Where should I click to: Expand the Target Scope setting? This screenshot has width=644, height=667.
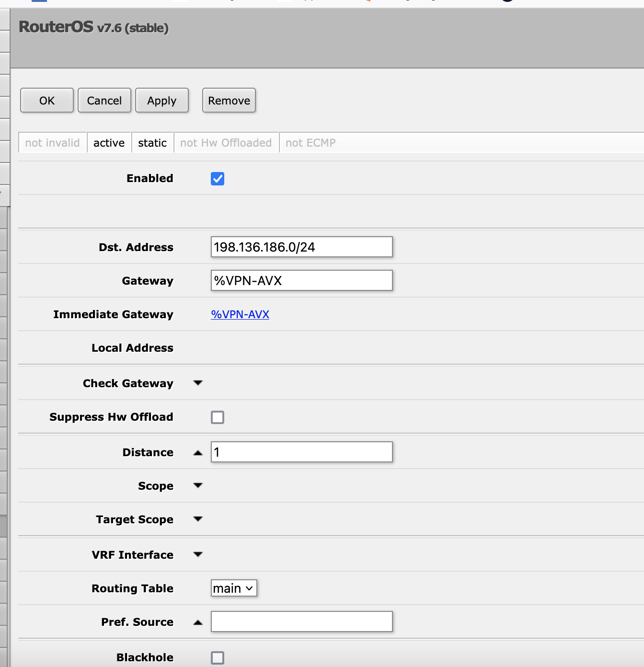tap(198, 519)
